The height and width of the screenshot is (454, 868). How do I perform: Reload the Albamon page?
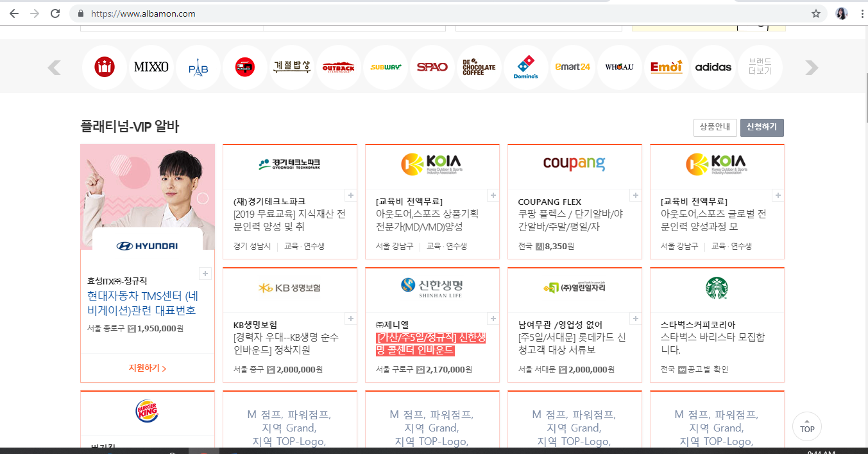click(x=55, y=13)
